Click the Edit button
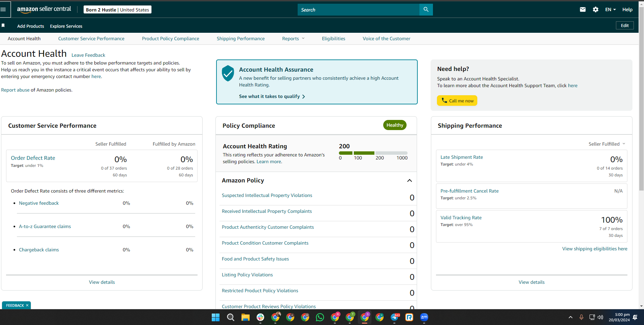 (x=625, y=25)
